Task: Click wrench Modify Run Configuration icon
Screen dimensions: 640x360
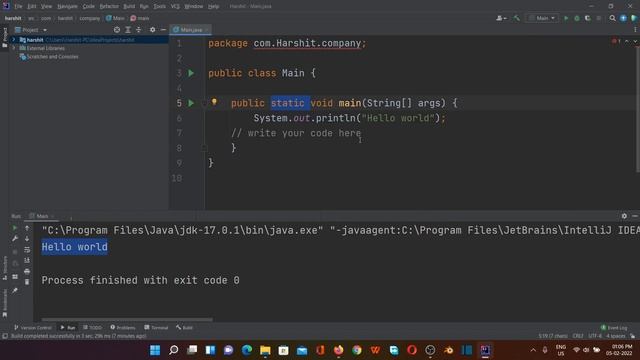Action: [15, 238]
